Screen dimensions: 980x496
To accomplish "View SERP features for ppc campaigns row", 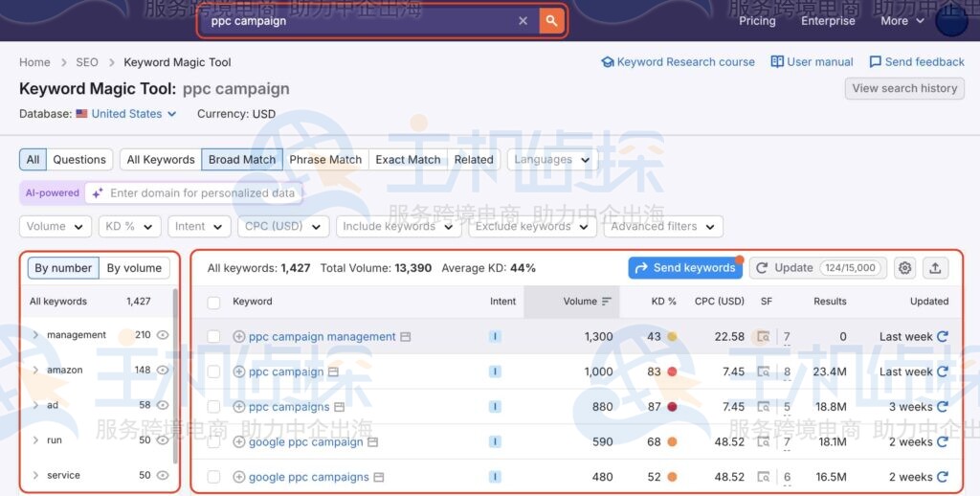I will [x=763, y=407].
